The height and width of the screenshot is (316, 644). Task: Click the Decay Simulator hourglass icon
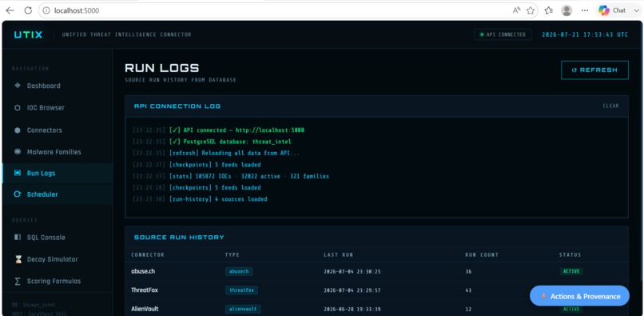coord(18,259)
